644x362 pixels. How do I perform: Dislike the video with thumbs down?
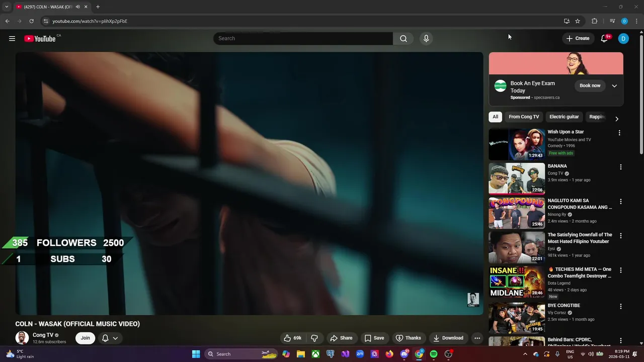coord(314,338)
